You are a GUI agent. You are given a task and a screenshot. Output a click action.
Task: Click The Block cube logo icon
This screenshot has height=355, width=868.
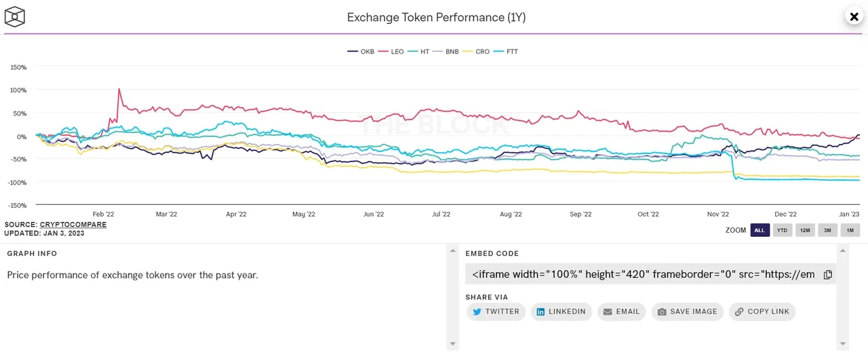click(15, 16)
